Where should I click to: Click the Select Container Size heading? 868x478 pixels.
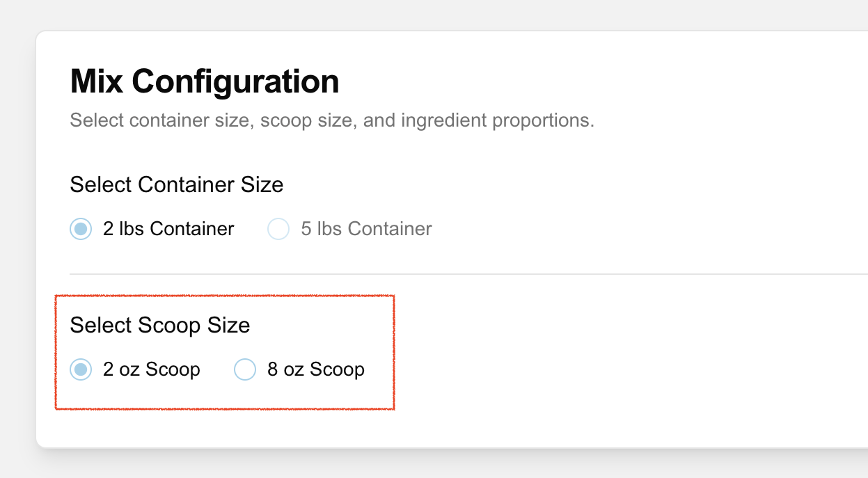click(176, 184)
